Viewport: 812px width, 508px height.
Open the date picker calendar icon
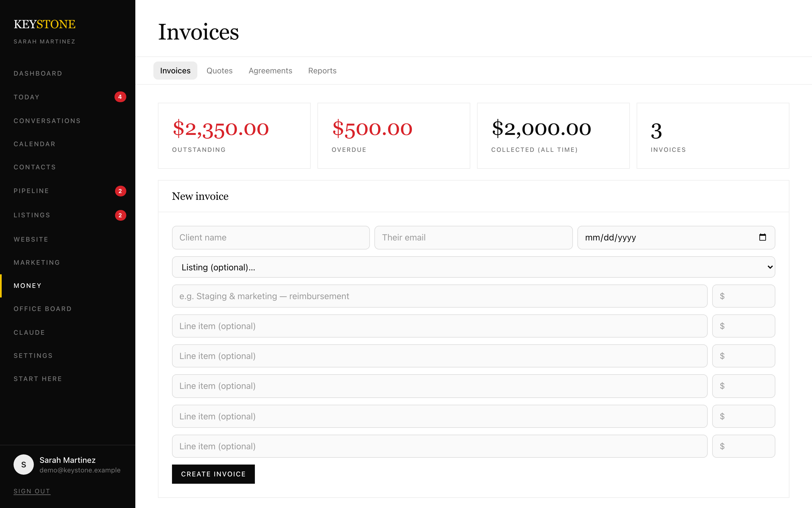tap(762, 237)
